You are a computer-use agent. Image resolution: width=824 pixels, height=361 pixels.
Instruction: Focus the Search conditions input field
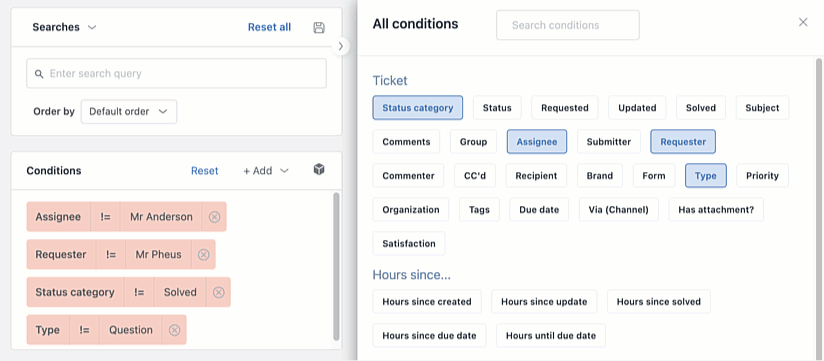tap(568, 25)
